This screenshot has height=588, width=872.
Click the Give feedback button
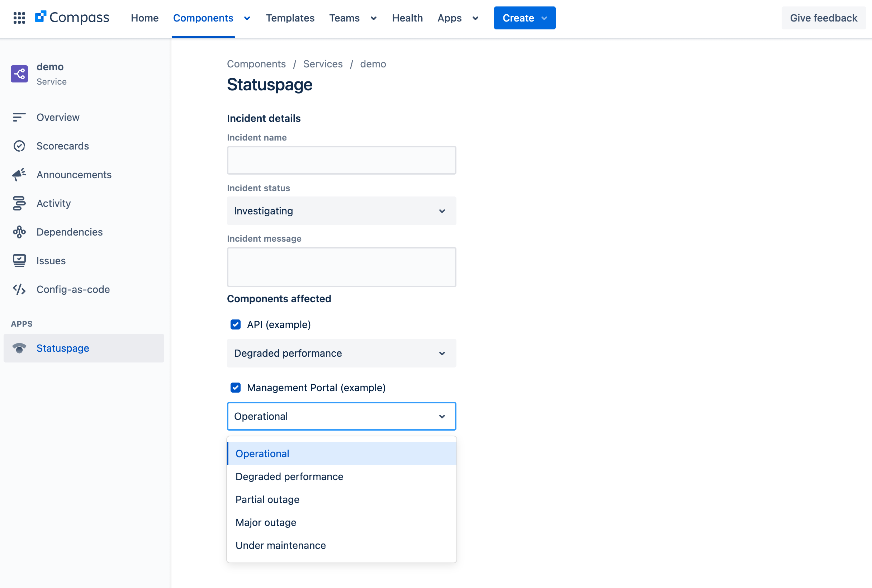tap(823, 18)
